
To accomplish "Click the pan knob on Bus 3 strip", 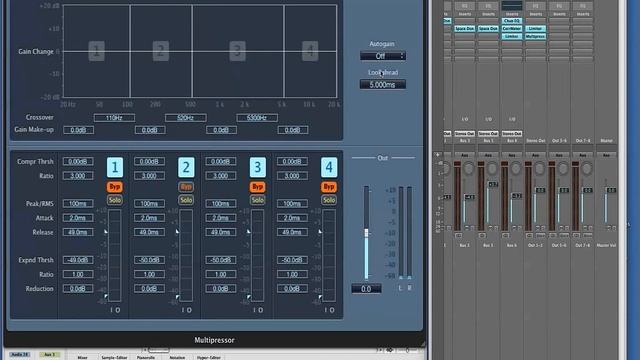I will pos(469,168).
